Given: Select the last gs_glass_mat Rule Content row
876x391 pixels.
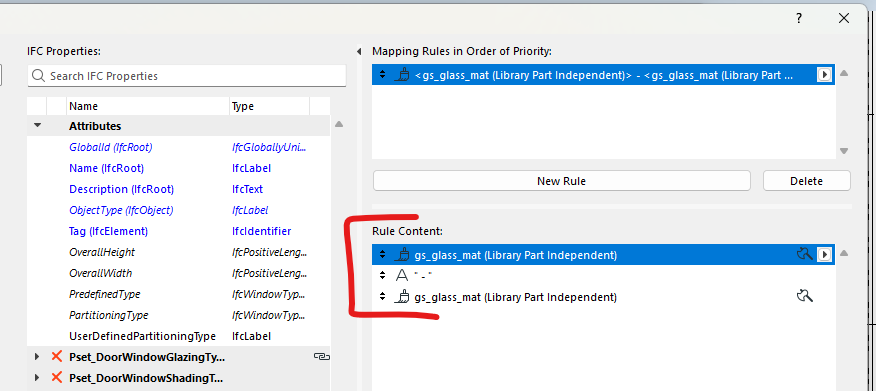Looking at the screenshot, I should pos(603,297).
